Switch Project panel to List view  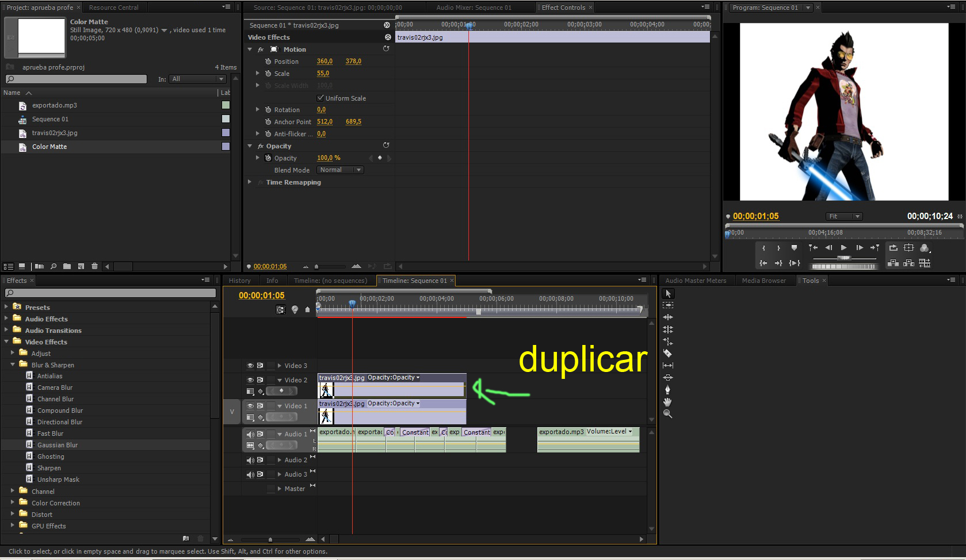tap(9, 267)
